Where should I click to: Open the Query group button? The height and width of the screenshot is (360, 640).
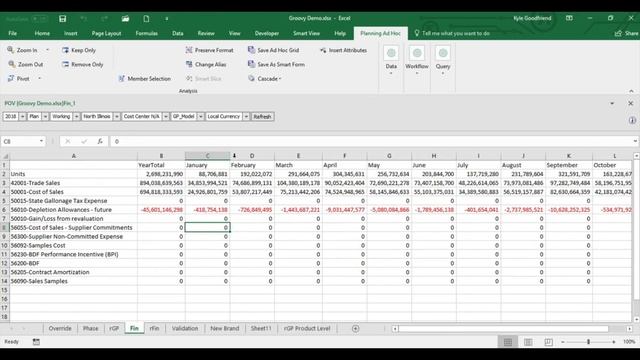click(443, 61)
